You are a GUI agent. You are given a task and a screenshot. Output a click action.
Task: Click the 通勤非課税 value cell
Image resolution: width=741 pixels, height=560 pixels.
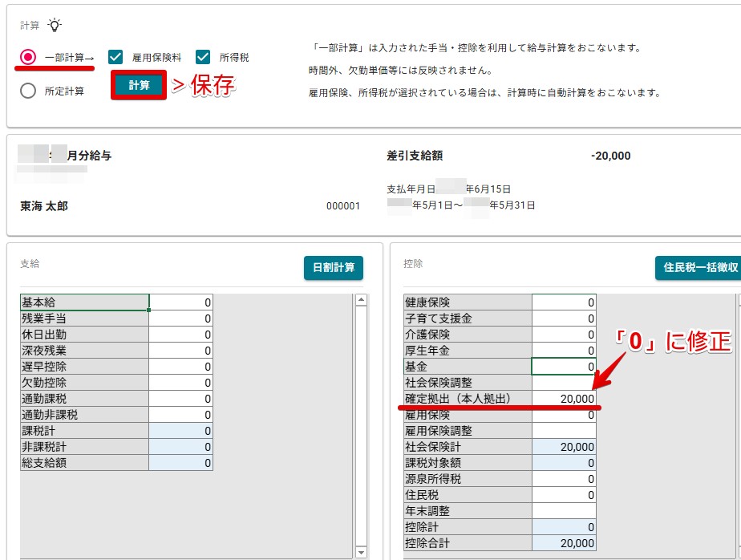(x=181, y=415)
